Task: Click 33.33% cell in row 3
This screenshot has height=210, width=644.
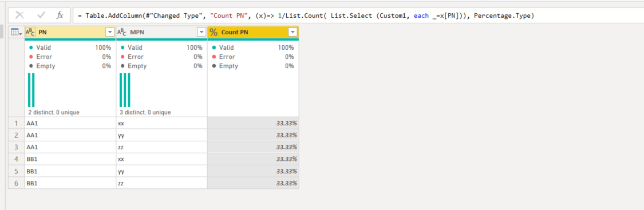Action: 254,147
